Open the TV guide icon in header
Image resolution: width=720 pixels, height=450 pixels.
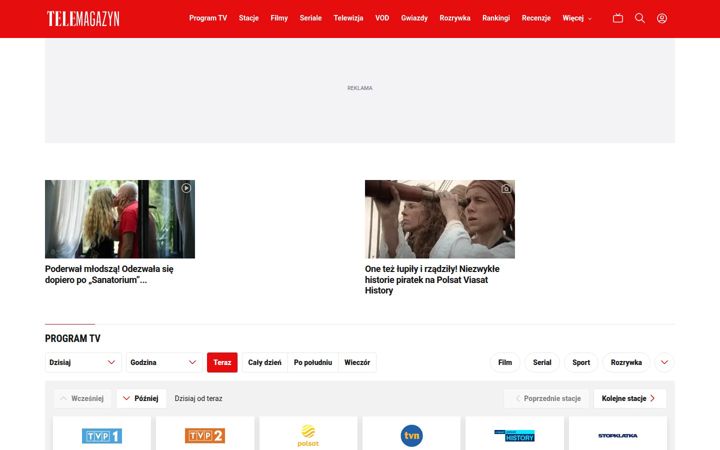618,18
